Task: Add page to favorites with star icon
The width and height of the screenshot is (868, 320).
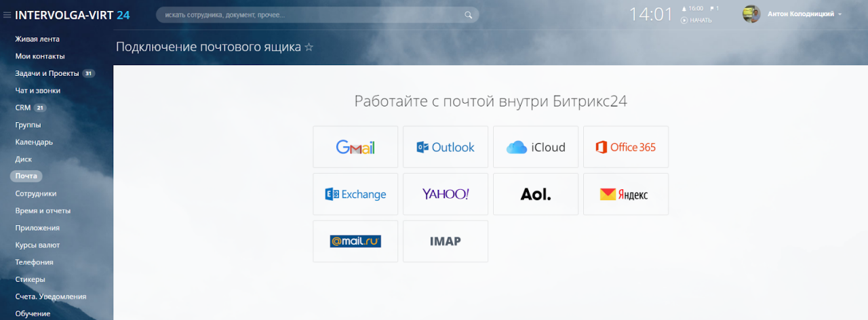Action: 309,47
